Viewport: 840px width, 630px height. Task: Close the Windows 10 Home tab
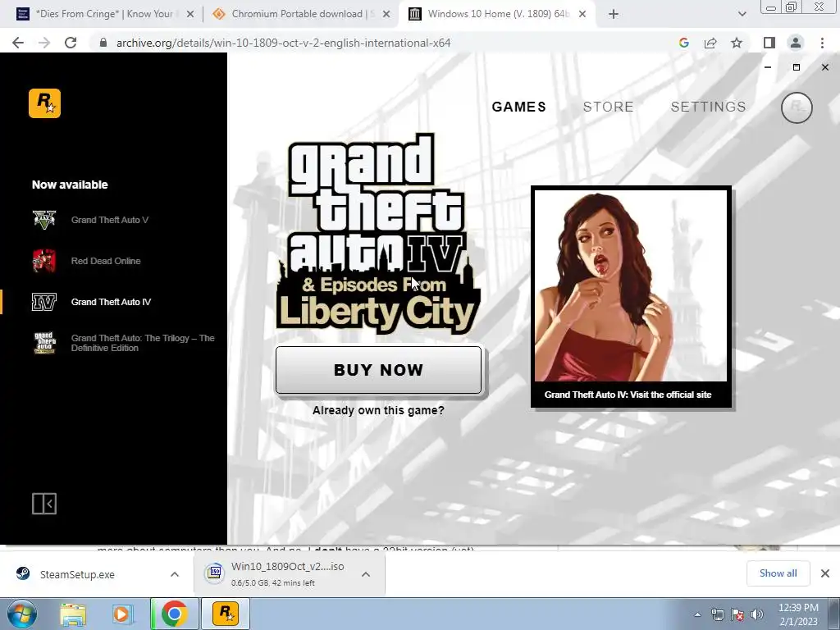[582, 15]
